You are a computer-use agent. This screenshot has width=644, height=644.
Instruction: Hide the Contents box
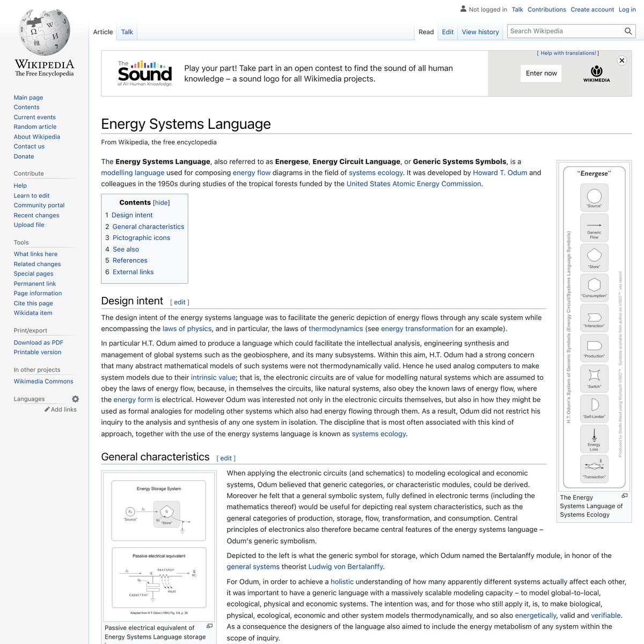(161, 202)
